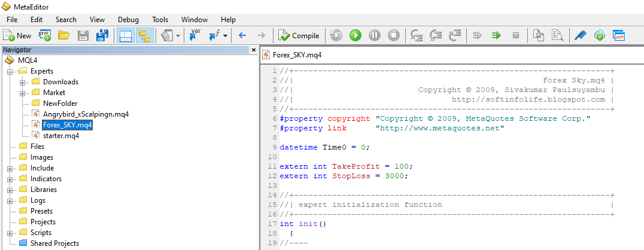Open the trading terminal chart icon
Image resolution: width=644 pixels, height=250 pixels.
tap(619, 36)
